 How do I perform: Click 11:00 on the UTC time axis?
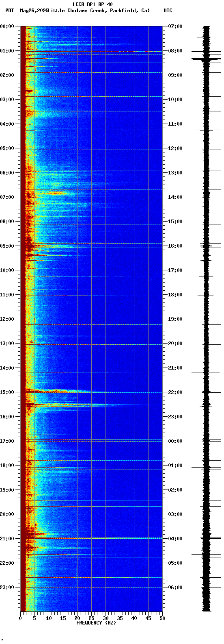175,124
